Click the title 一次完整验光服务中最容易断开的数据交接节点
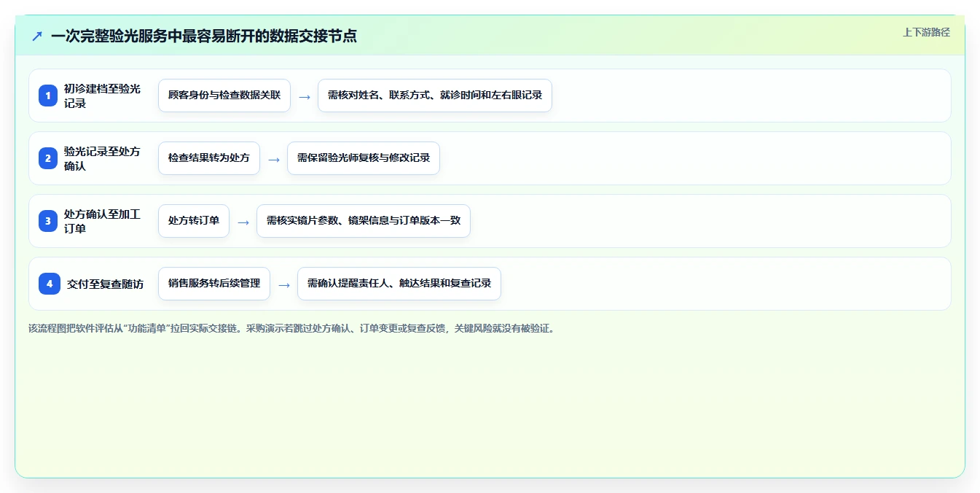 click(x=204, y=36)
